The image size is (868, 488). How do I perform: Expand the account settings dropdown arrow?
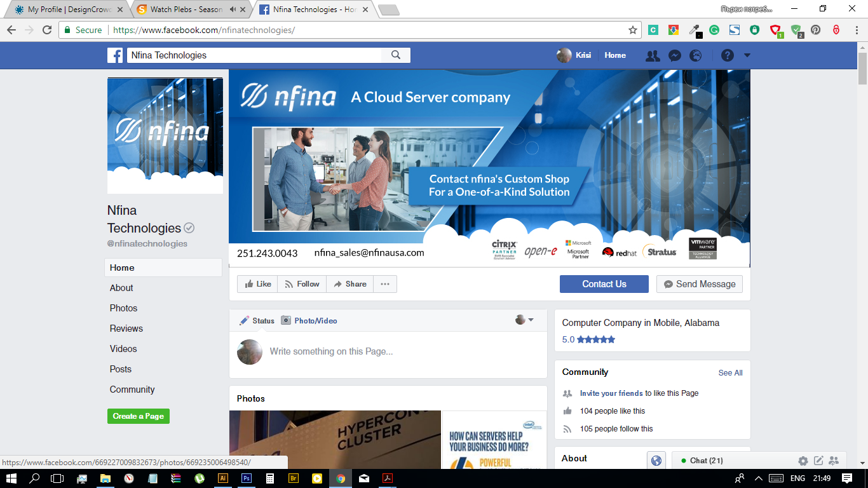pos(747,55)
